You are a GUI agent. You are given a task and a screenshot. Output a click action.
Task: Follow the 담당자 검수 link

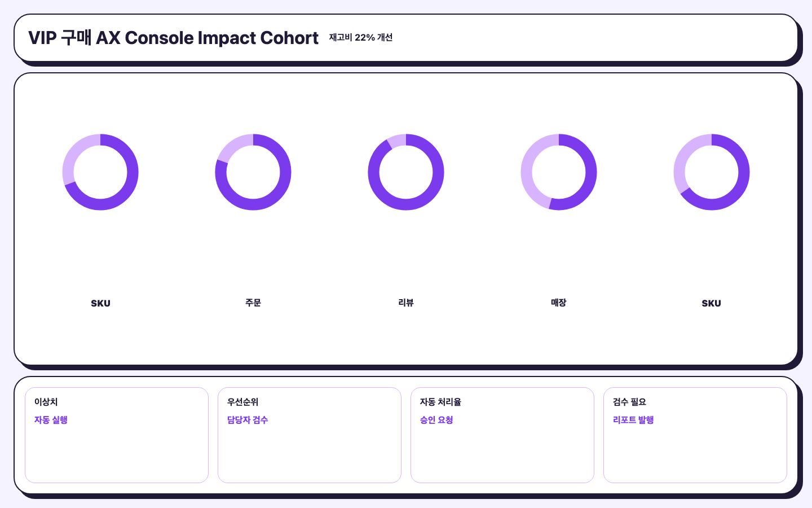coord(248,420)
